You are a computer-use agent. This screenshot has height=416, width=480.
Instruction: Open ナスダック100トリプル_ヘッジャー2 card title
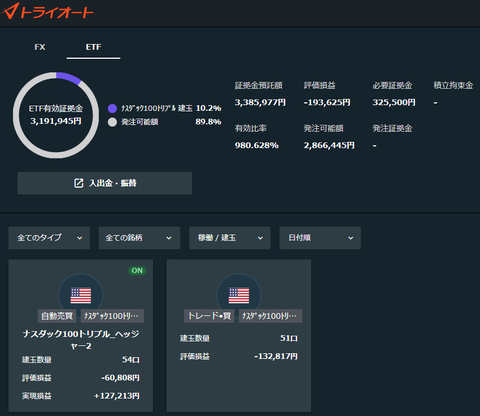click(x=81, y=340)
